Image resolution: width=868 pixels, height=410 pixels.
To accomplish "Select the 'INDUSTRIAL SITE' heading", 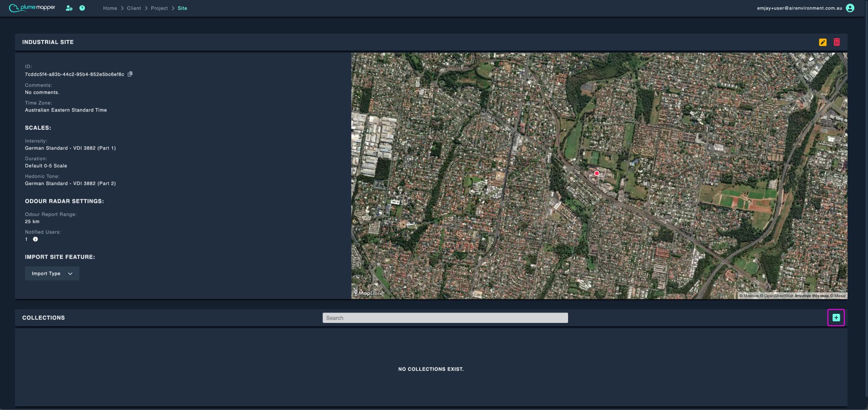I will point(48,42).
